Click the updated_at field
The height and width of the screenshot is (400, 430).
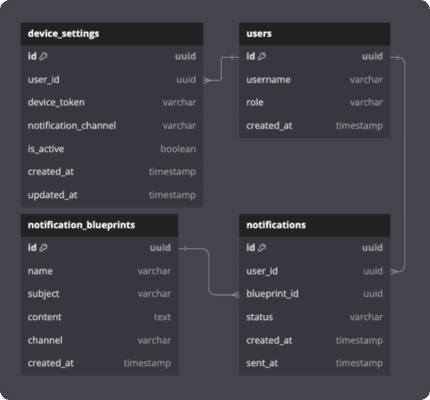[x=112, y=195]
